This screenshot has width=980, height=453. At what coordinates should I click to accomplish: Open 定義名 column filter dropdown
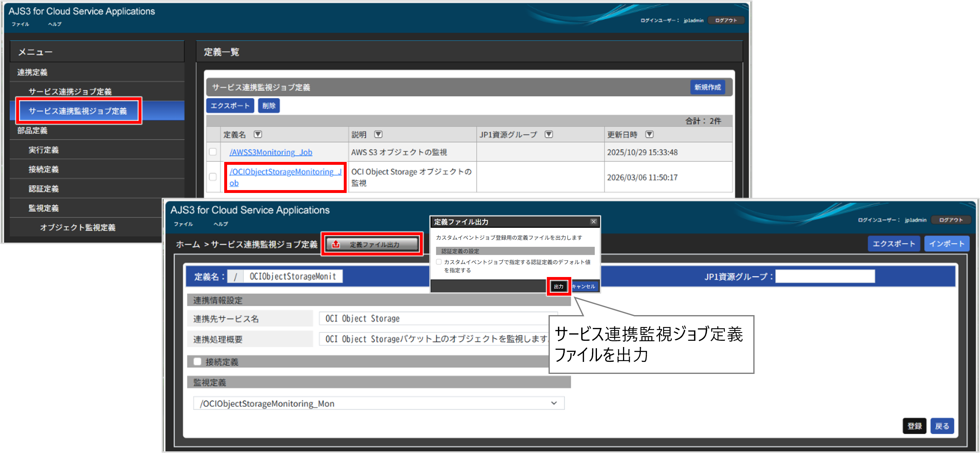(x=258, y=135)
